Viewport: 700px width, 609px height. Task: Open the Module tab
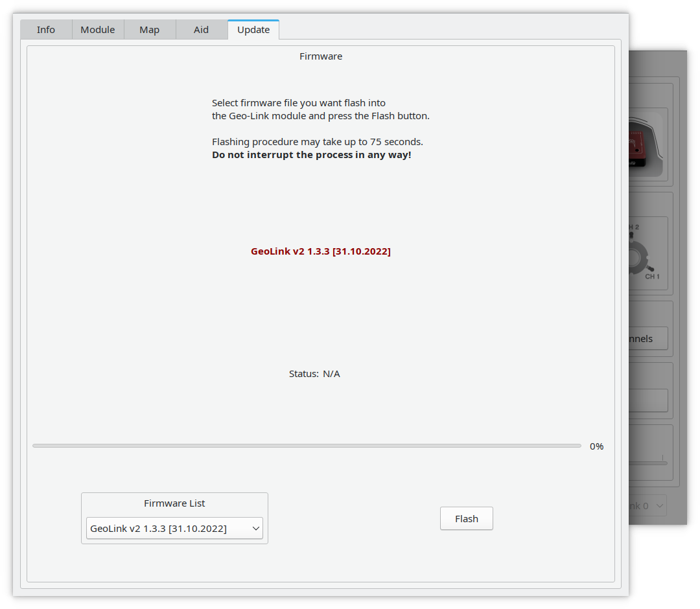98,30
